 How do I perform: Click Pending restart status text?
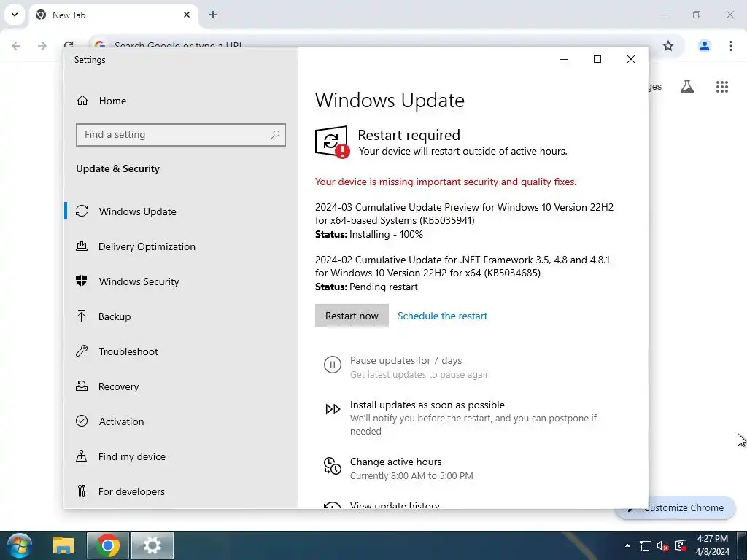tap(384, 287)
